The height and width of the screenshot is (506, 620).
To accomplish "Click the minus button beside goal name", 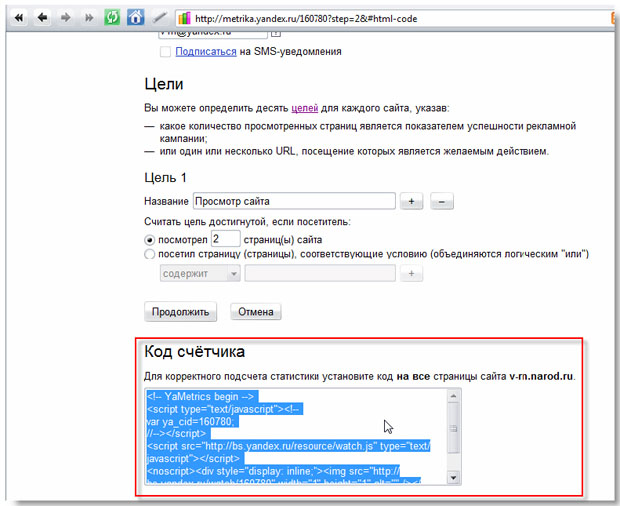I will (442, 202).
